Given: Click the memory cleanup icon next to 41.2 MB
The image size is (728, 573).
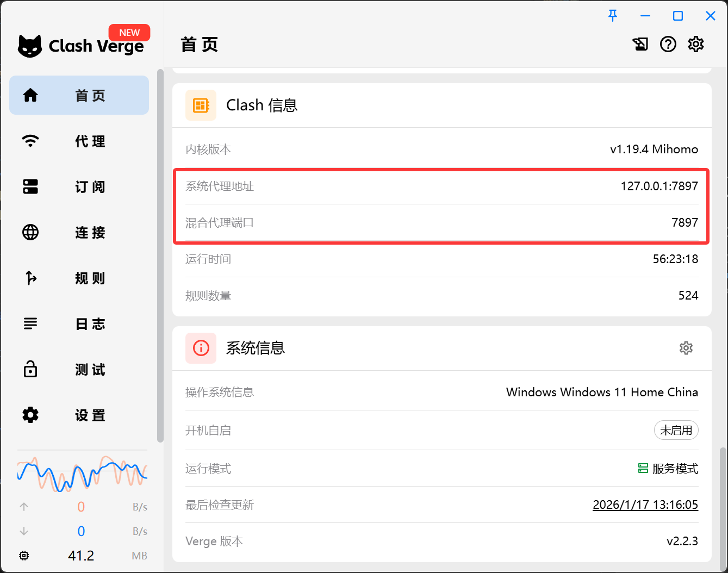Looking at the screenshot, I should coord(24,556).
